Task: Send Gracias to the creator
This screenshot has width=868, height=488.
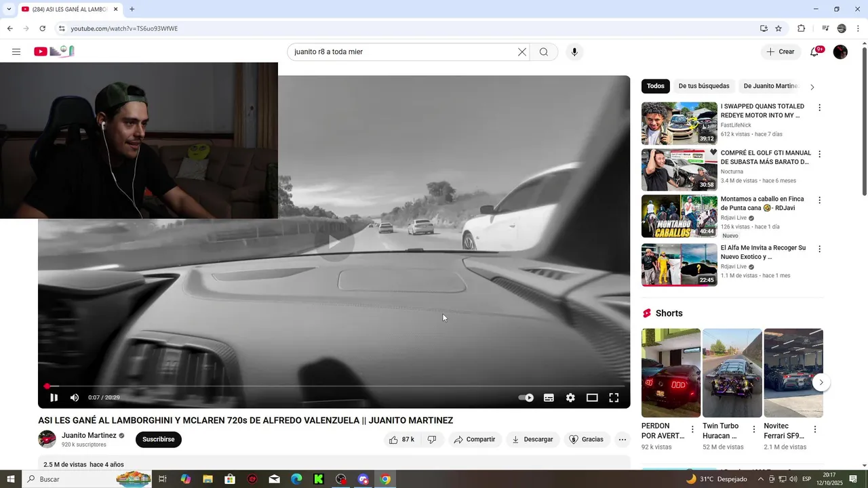Action: pos(587,440)
